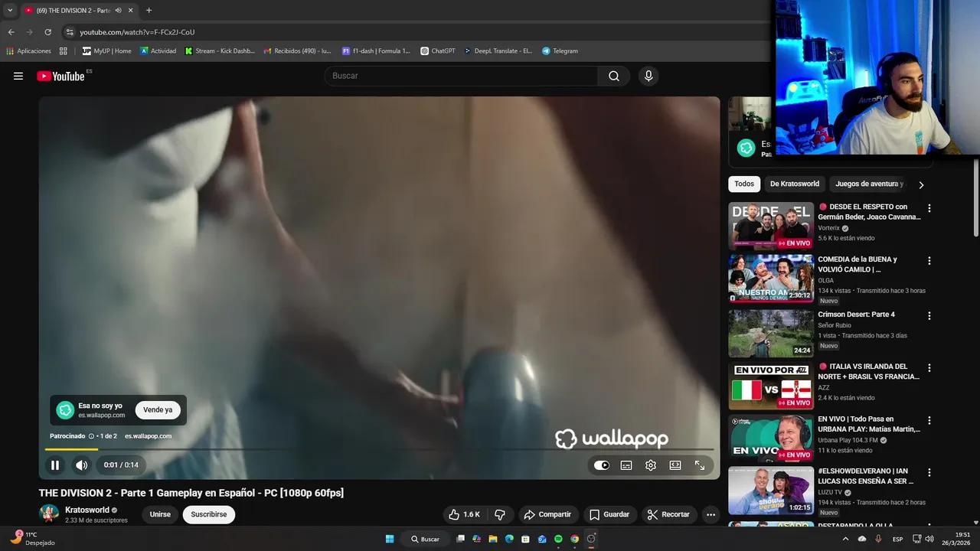980x551 pixels.
Task: Save the video with Guardar
Action: tap(609, 514)
